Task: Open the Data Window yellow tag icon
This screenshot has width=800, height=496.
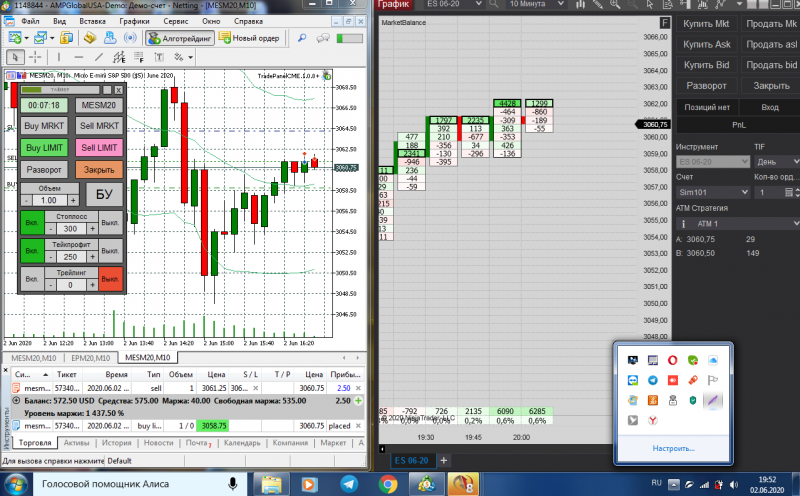Action: coord(90,38)
